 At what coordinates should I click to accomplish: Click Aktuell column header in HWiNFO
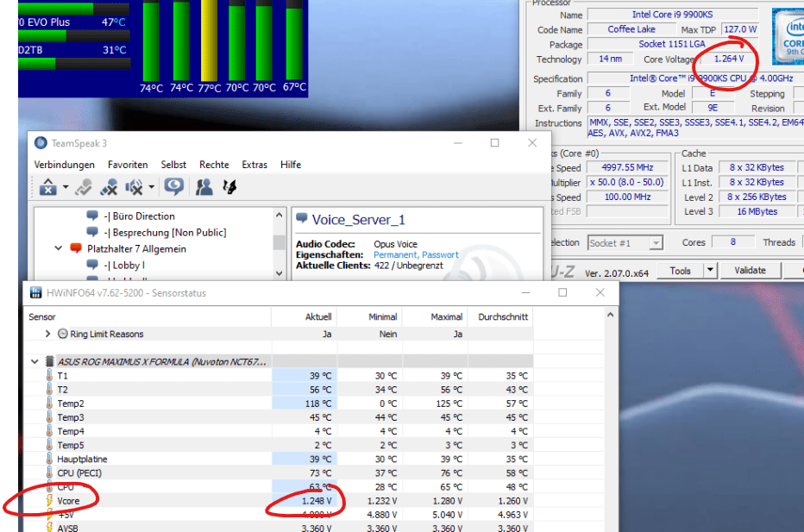point(304,316)
